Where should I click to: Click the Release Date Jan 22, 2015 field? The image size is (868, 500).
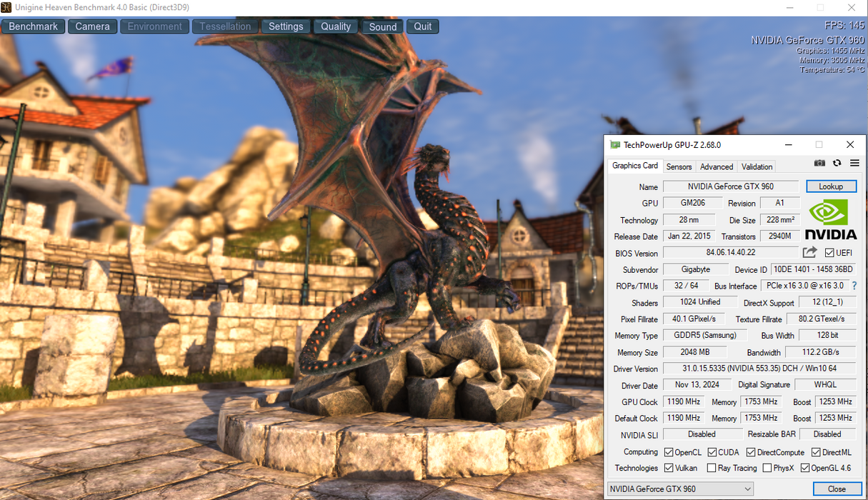[689, 236]
